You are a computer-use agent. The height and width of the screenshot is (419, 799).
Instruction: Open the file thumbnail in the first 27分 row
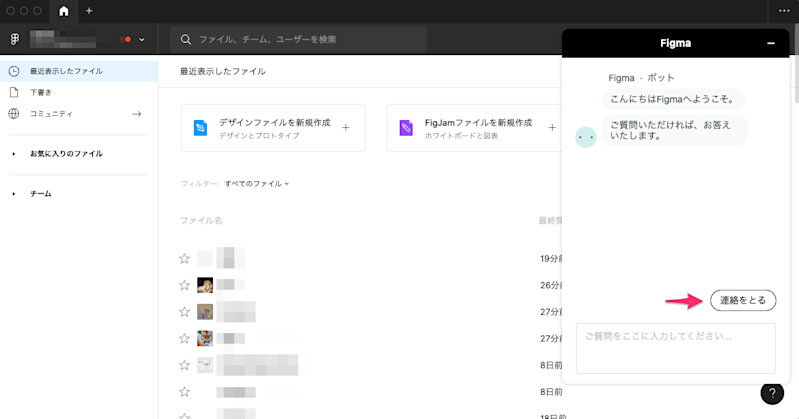coord(205,311)
